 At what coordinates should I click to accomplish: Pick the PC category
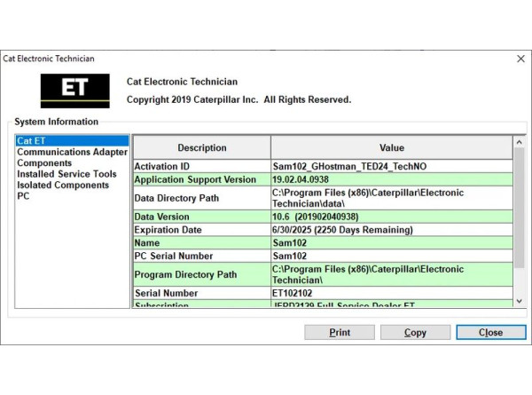click(x=23, y=196)
